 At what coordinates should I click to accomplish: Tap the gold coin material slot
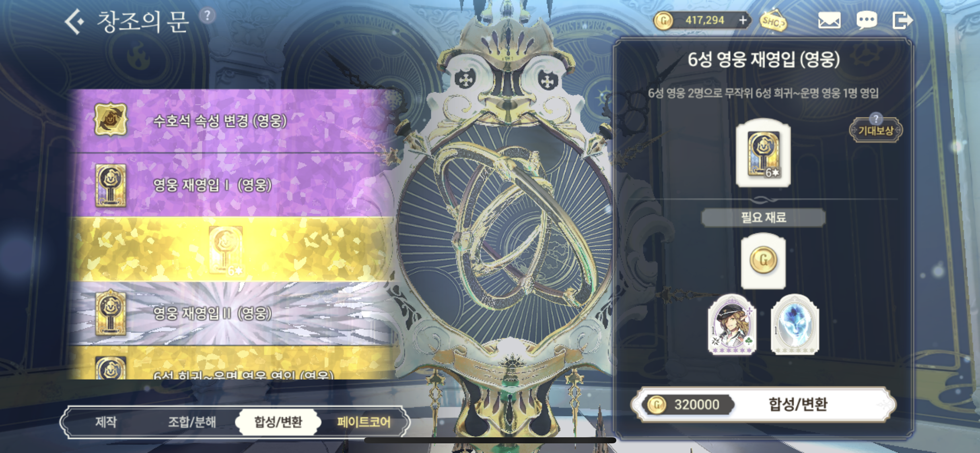coord(763,261)
